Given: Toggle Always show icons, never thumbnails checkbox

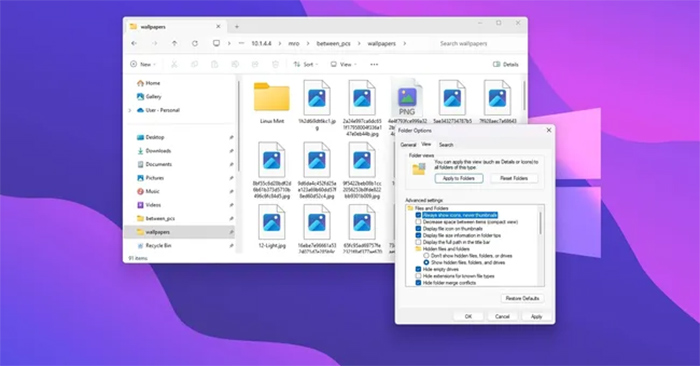Looking at the screenshot, I should 418,215.
